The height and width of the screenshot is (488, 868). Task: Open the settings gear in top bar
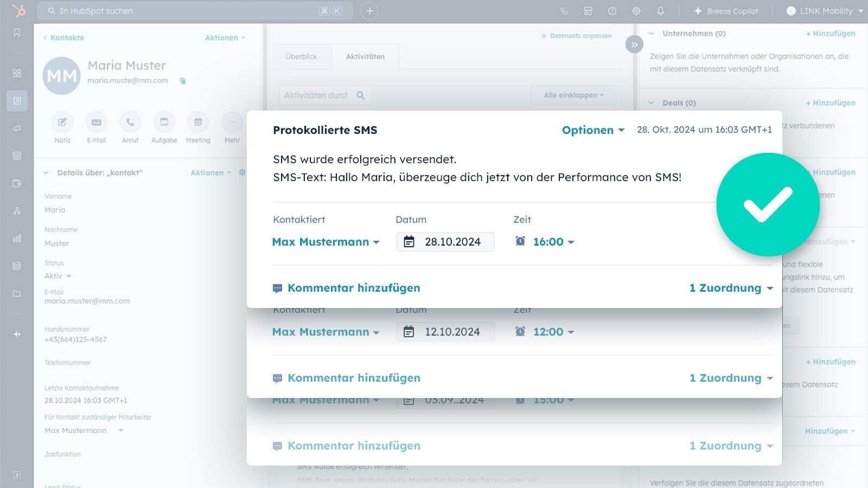(636, 11)
